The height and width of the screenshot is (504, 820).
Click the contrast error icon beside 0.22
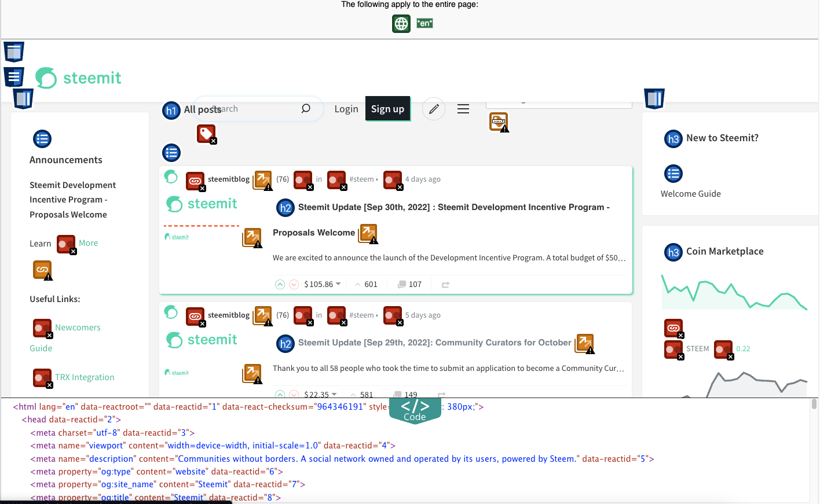coord(724,350)
